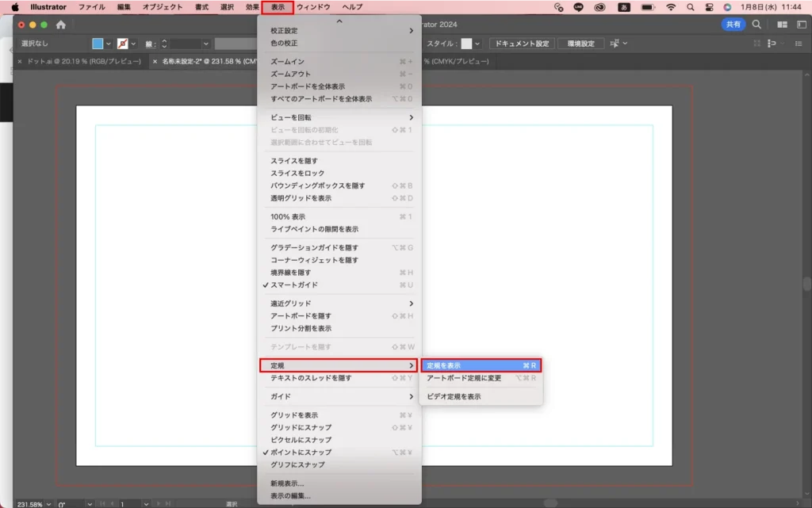
Task: Click the LINE icon in the menu bar
Action: coord(579,7)
